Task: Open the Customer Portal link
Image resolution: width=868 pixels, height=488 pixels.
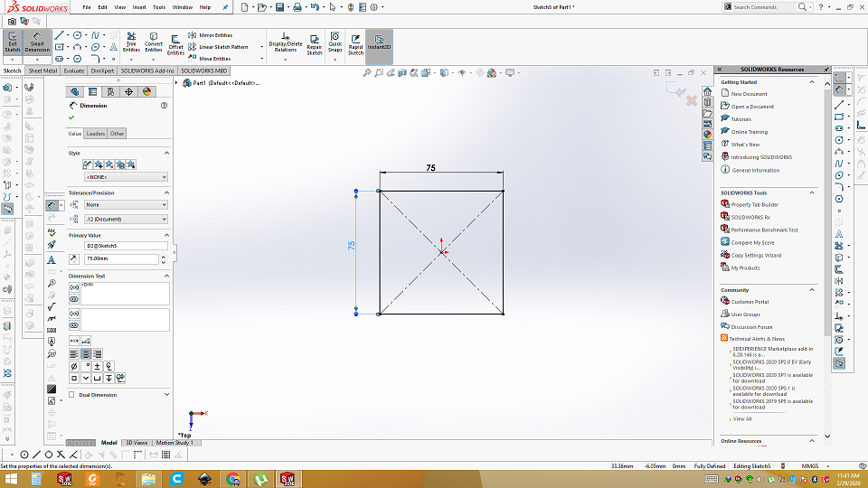Action: click(750, 302)
